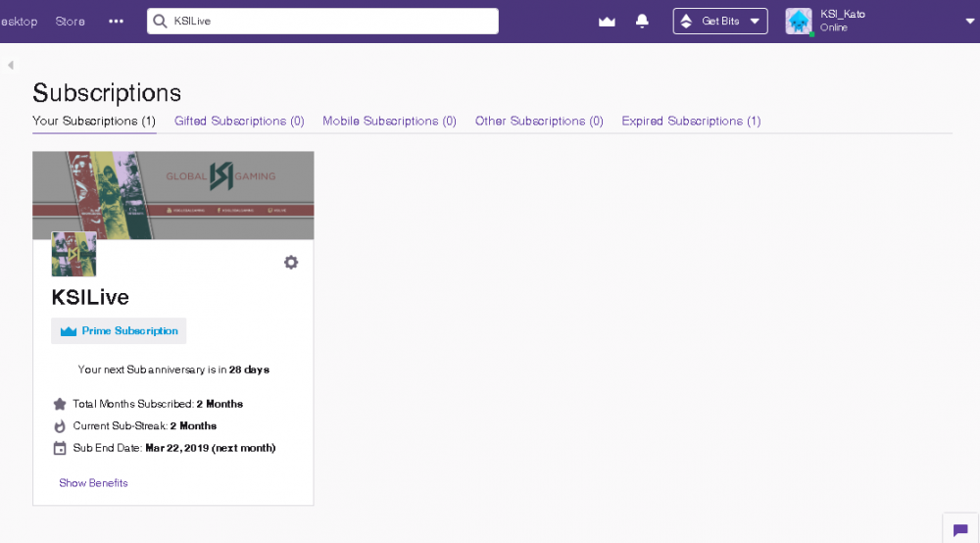Click the search magnifier icon
Image resolution: width=980 pixels, height=543 pixels.
tap(160, 22)
